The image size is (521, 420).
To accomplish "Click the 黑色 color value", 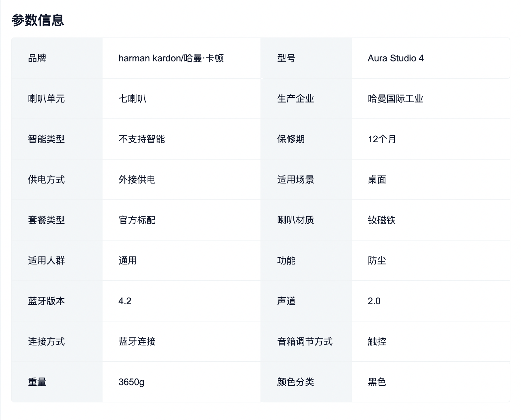I will [377, 382].
